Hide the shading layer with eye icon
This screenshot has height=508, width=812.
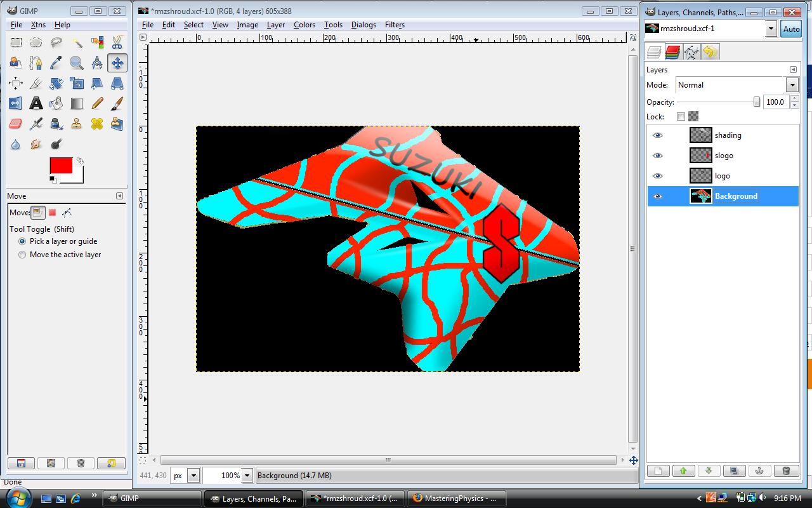click(x=658, y=135)
